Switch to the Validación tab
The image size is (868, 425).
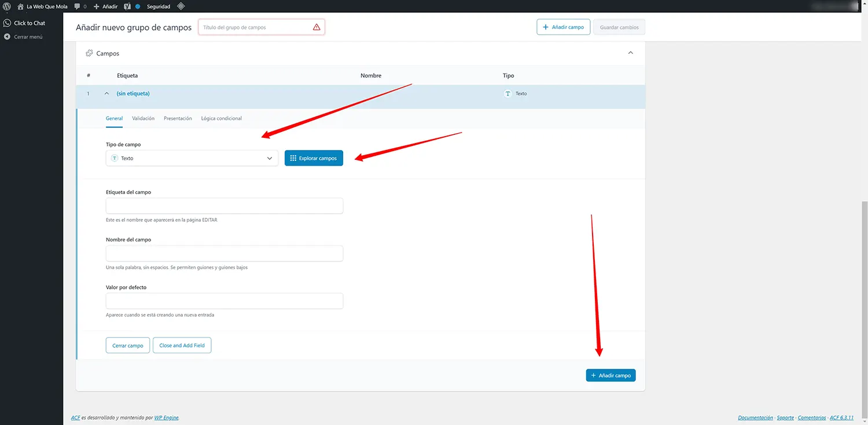click(x=143, y=118)
